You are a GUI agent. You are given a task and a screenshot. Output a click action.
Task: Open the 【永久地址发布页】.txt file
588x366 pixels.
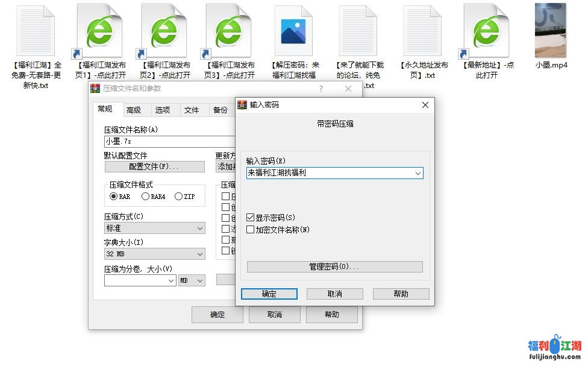pyautogui.click(x=422, y=30)
